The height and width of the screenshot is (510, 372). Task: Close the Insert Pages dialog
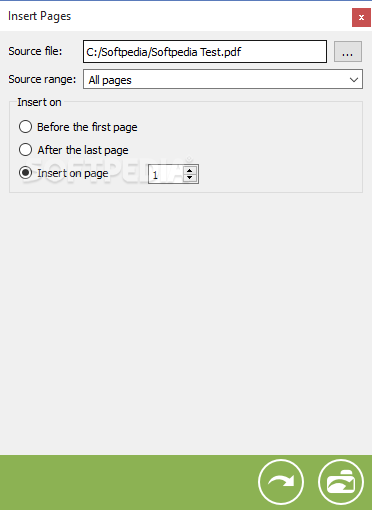click(361, 18)
